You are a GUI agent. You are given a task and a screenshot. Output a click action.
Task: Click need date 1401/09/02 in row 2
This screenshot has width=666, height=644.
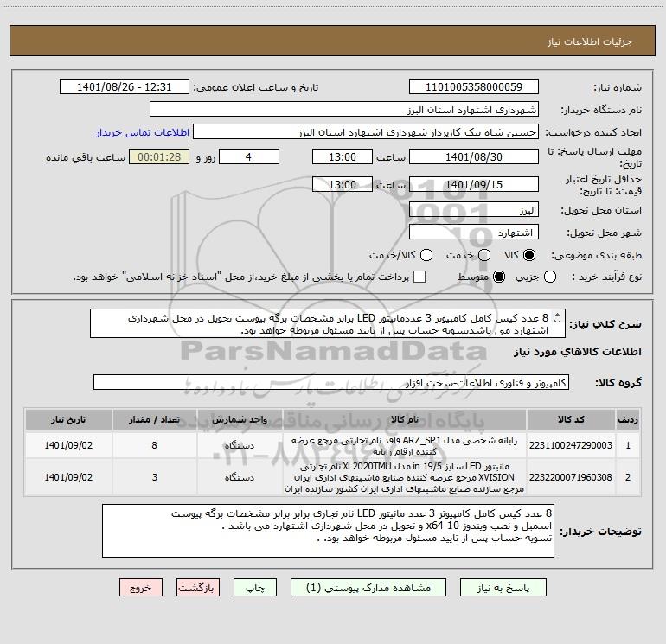pyautogui.click(x=68, y=477)
